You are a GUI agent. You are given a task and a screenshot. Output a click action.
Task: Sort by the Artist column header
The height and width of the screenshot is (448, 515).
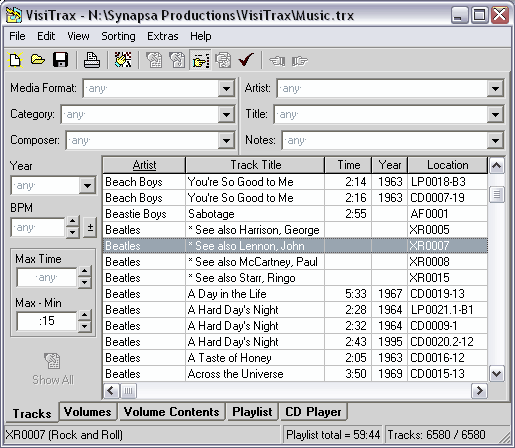(x=144, y=165)
